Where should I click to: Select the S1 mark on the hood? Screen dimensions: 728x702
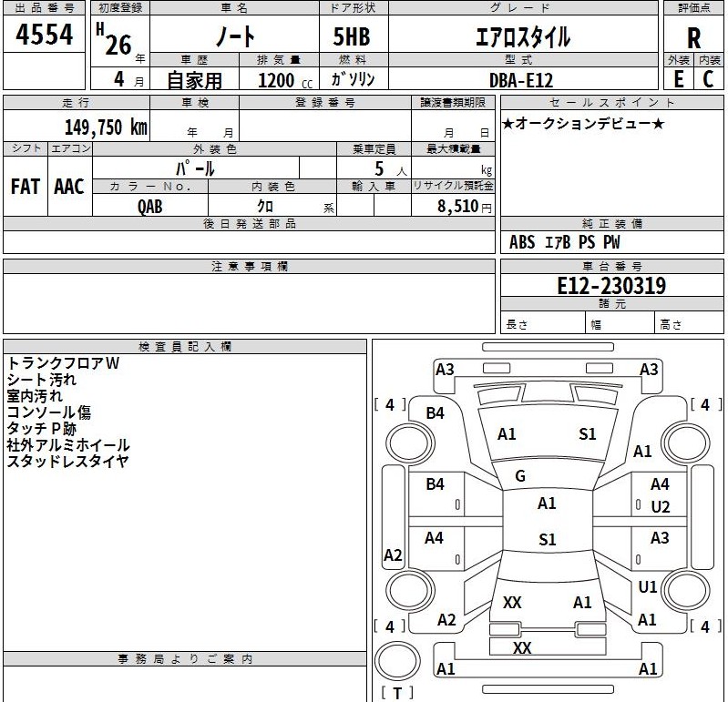[x=588, y=433]
